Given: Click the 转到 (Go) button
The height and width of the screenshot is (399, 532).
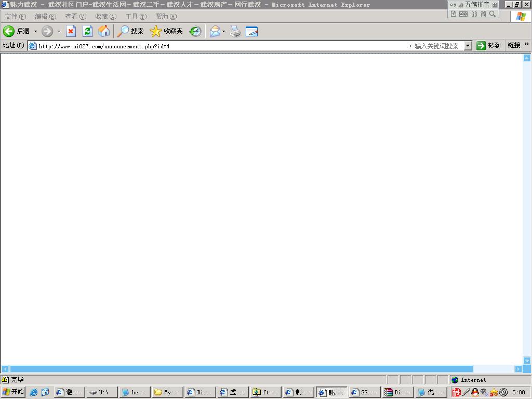Looking at the screenshot, I should [x=489, y=46].
